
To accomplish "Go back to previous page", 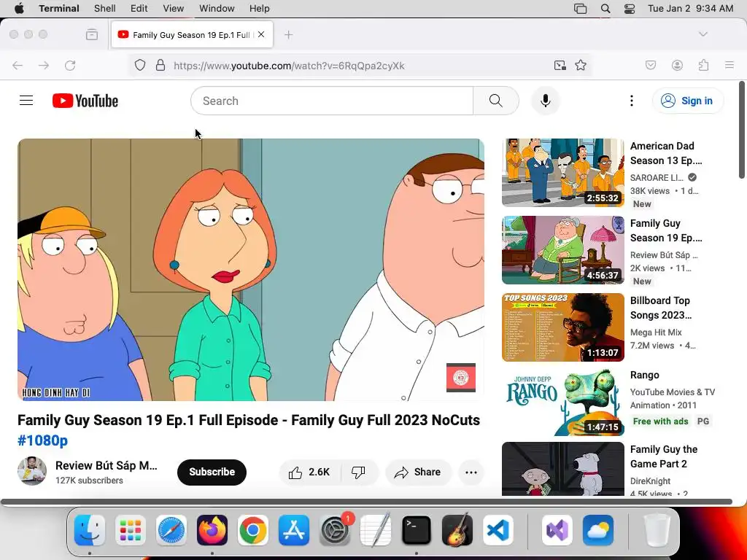I will tap(18, 65).
